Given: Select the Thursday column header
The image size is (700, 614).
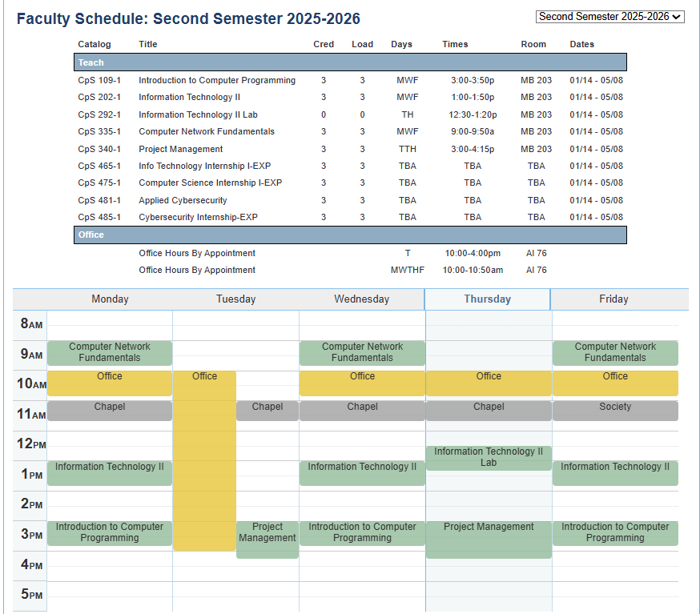Looking at the screenshot, I should [x=487, y=299].
